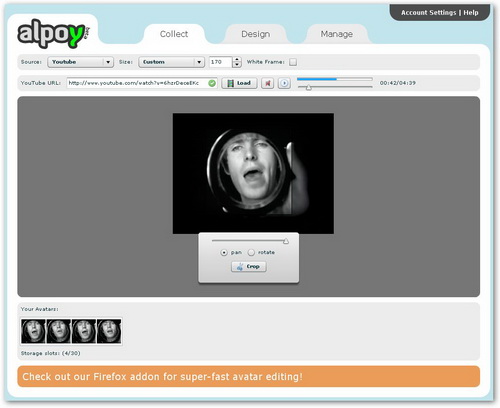
Task: Click the video seek slider handle
Action: click(309, 87)
